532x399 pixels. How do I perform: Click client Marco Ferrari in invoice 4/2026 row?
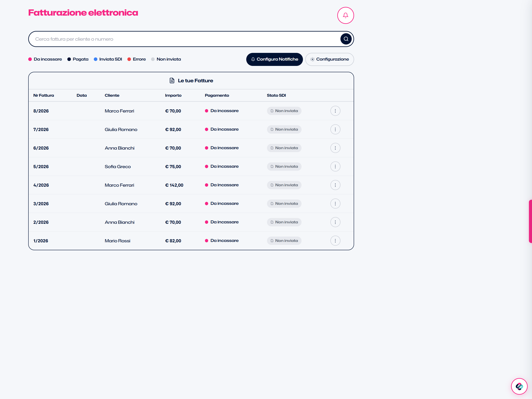[119, 185]
